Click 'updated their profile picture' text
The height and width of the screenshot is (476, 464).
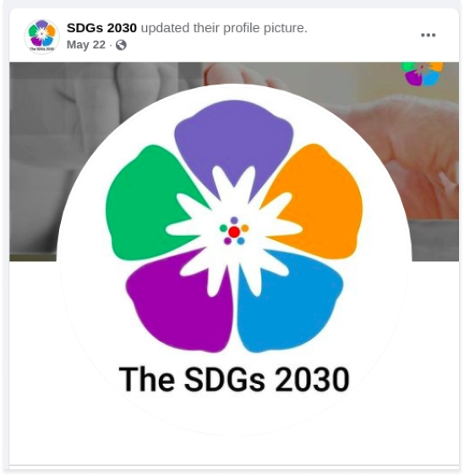click(x=224, y=28)
